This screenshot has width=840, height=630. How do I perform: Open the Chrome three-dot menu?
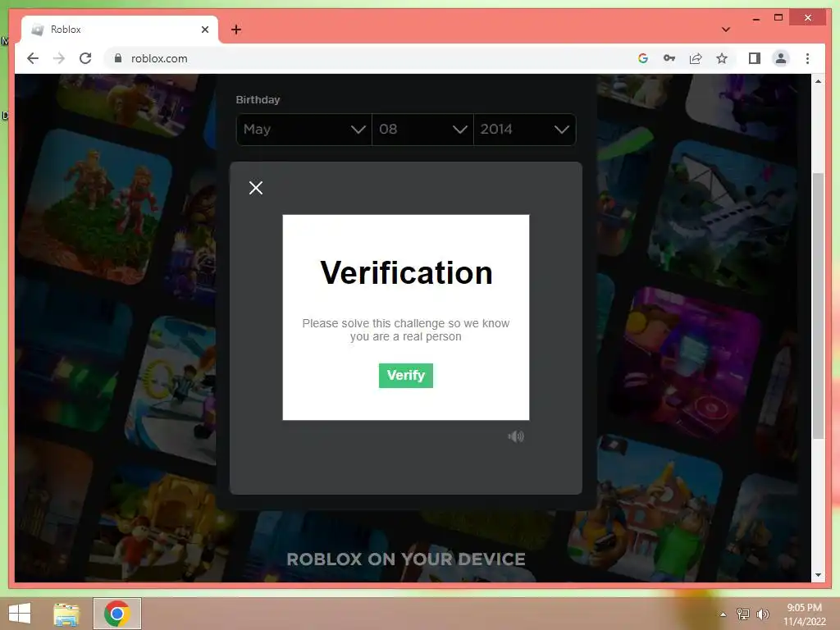[x=807, y=58]
